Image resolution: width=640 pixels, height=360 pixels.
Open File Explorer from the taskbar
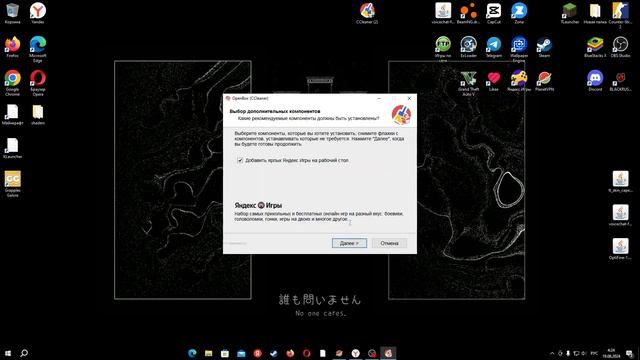click(208, 353)
